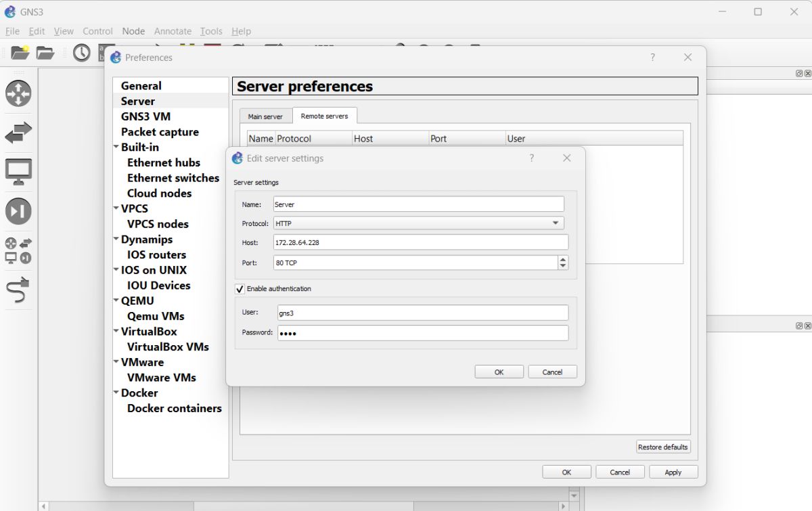Click Cancel in the Preferences window
812x511 pixels.
pyautogui.click(x=620, y=472)
